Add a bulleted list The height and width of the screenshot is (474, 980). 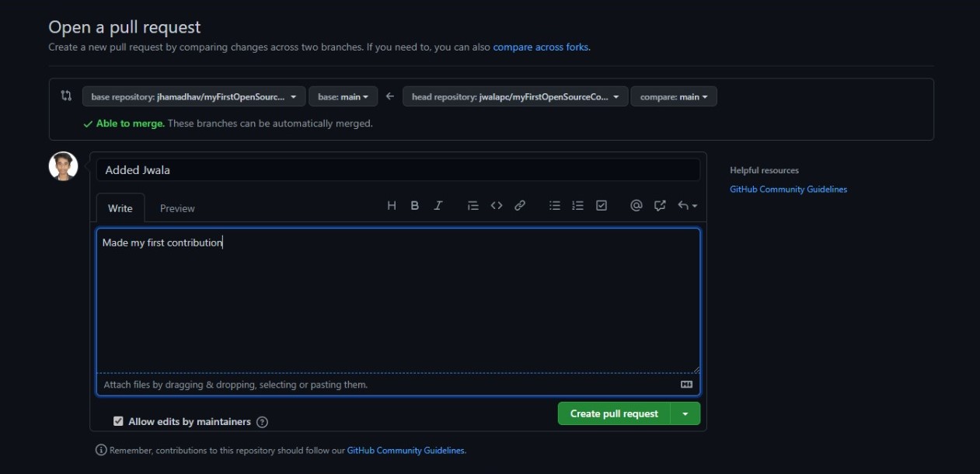(555, 206)
